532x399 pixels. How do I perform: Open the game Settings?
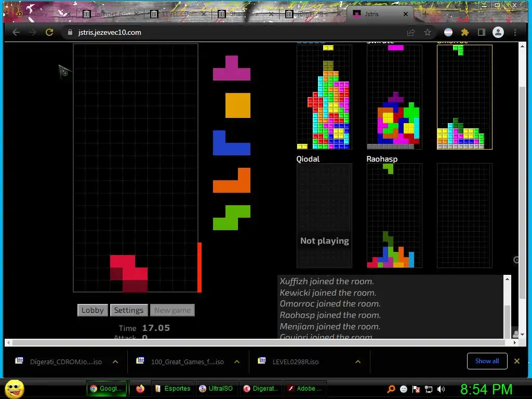pyautogui.click(x=129, y=310)
